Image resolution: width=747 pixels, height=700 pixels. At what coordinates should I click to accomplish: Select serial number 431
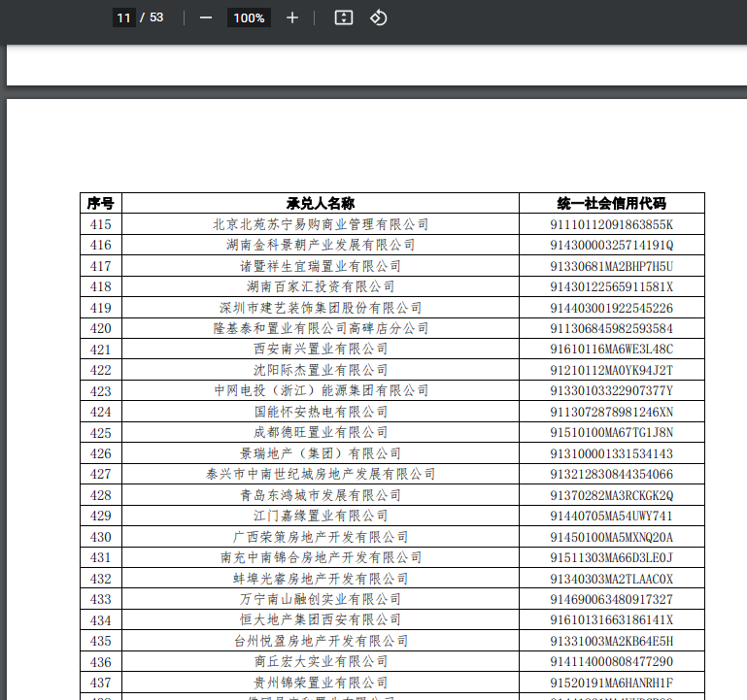[x=100, y=557]
